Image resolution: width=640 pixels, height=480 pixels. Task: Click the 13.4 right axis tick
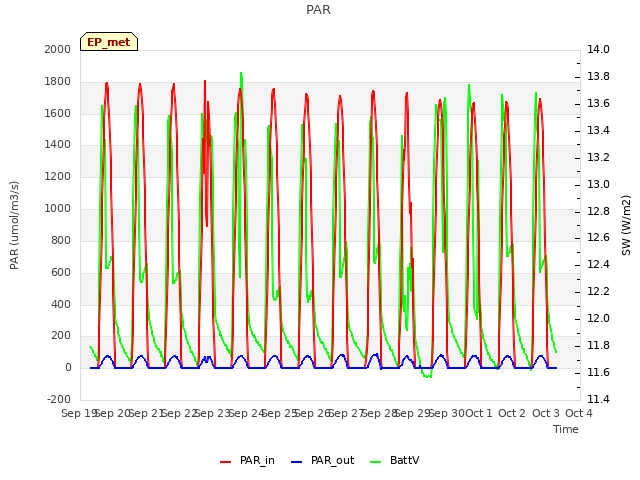coord(598,130)
